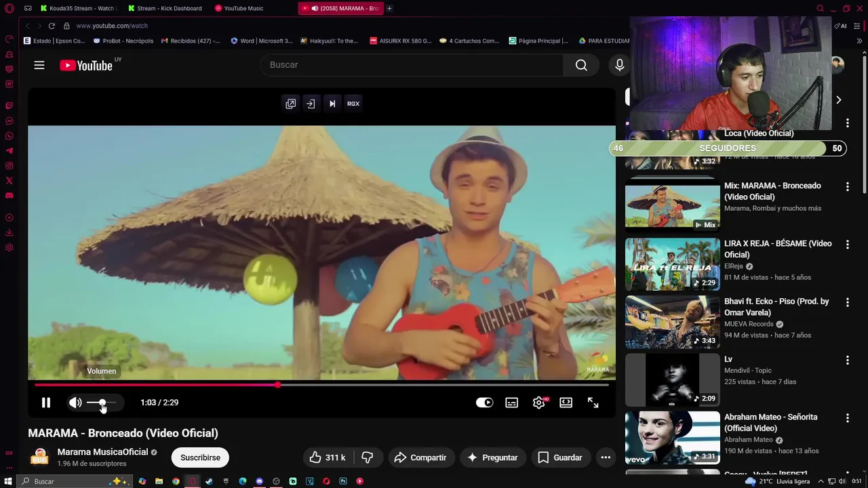
Task: Open Telegram in the browser sidebar
Action: tap(9, 151)
